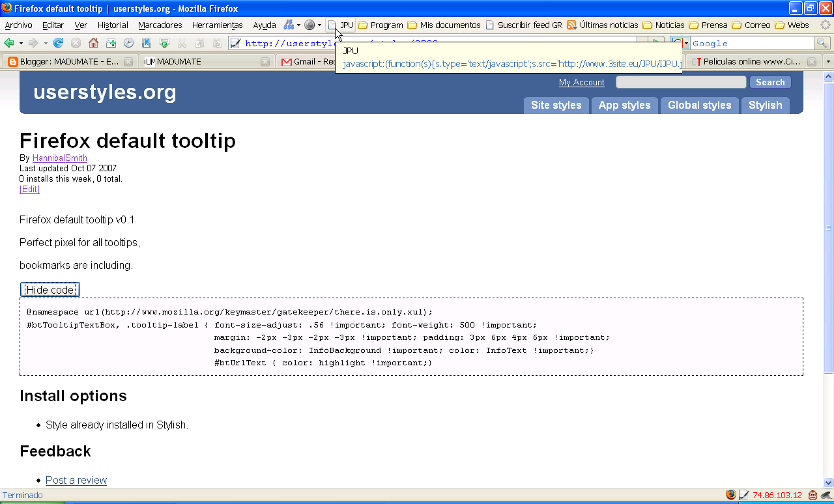
Task: Open the Global styles tab
Action: [x=699, y=105]
